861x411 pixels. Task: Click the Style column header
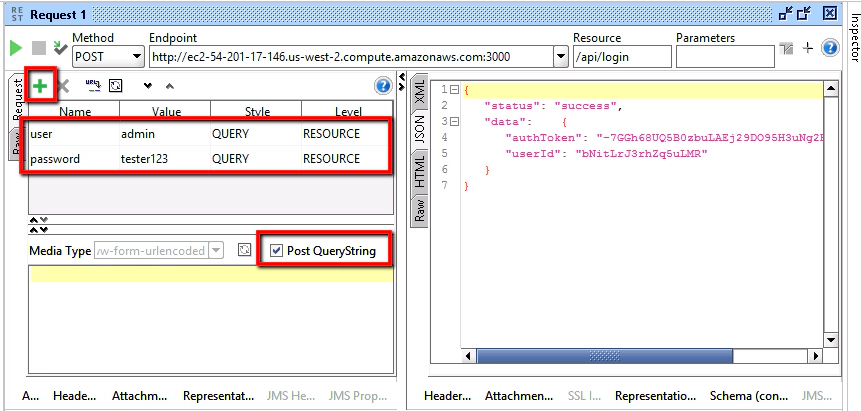click(x=256, y=111)
